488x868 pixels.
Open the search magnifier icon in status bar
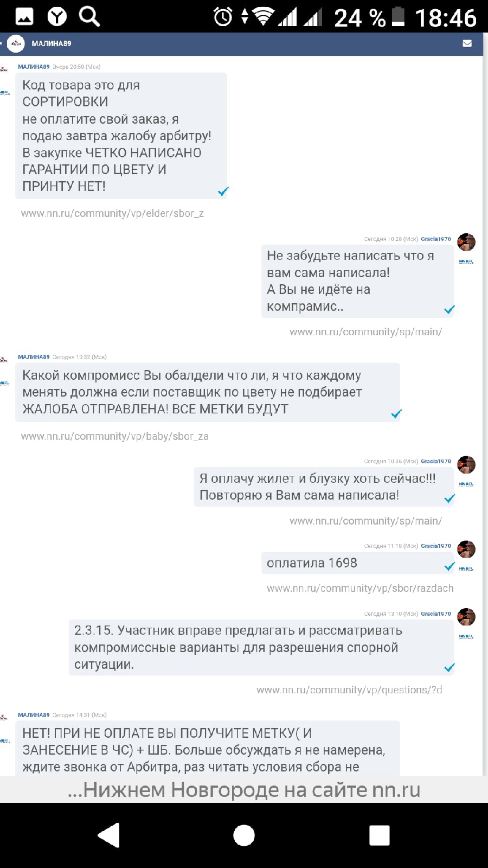pyautogui.click(x=89, y=16)
